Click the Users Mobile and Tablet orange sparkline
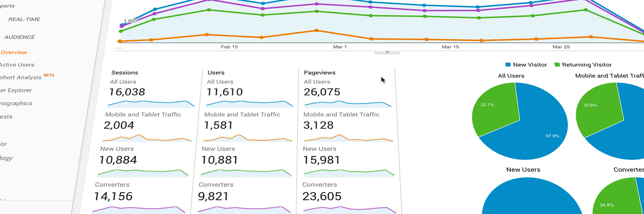This screenshot has height=214, width=644. pos(248,138)
